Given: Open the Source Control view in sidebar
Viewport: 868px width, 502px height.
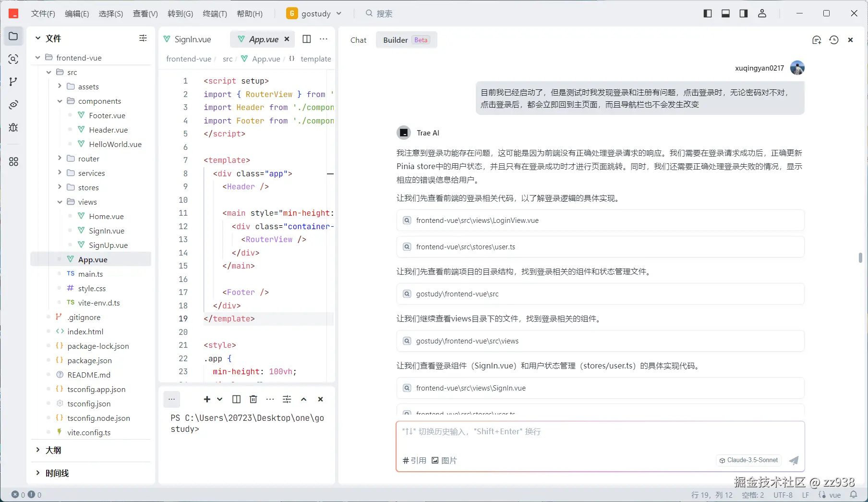Looking at the screenshot, I should click(13, 82).
